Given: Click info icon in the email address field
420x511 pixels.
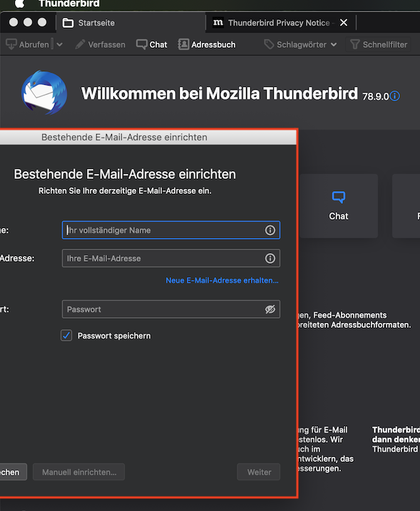Looking at the screenshot, I should coord(270,258).
